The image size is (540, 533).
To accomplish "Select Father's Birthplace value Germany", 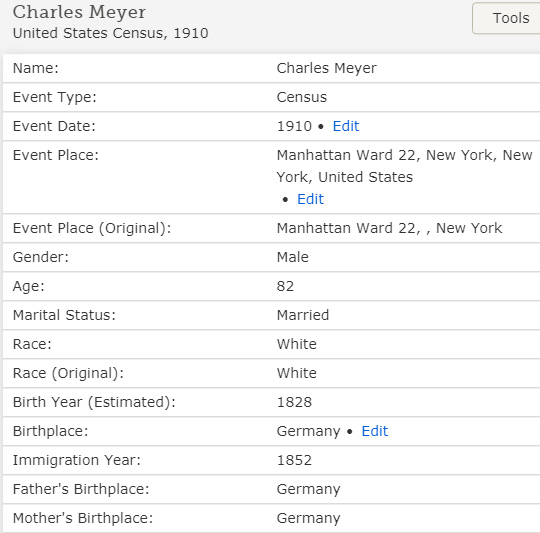I will 309,489.
